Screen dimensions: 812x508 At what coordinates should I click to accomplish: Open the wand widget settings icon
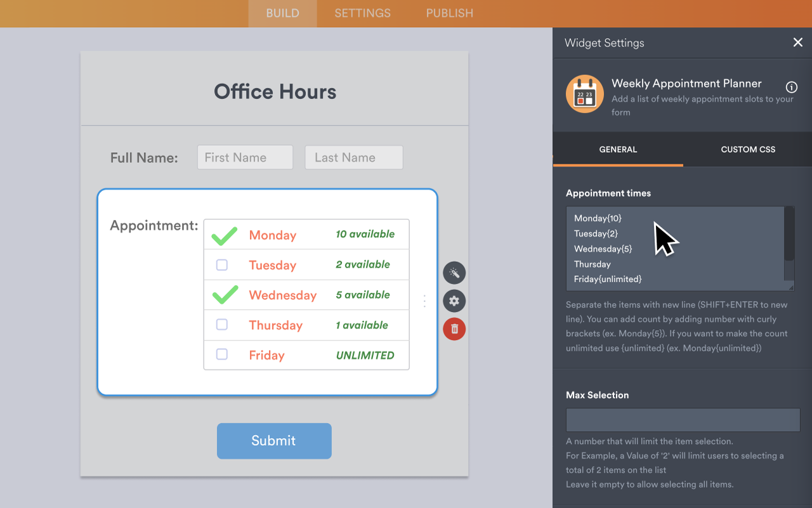(454, 273)
